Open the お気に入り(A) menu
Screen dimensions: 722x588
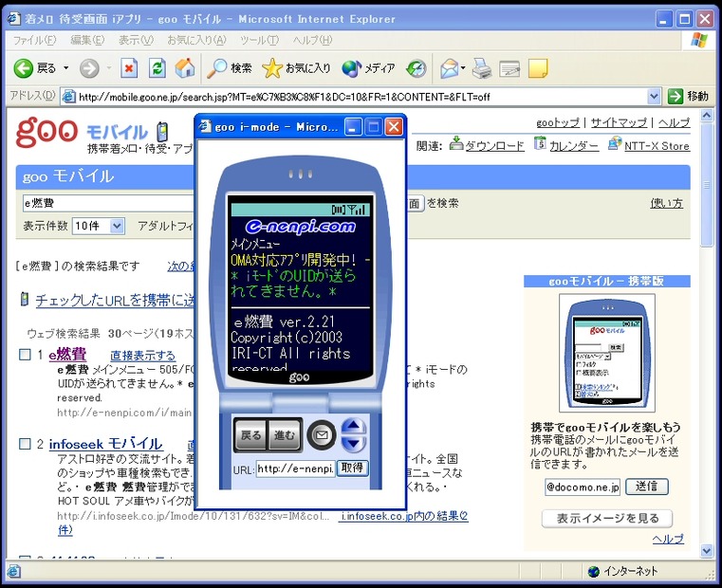(x=196, y=40)
